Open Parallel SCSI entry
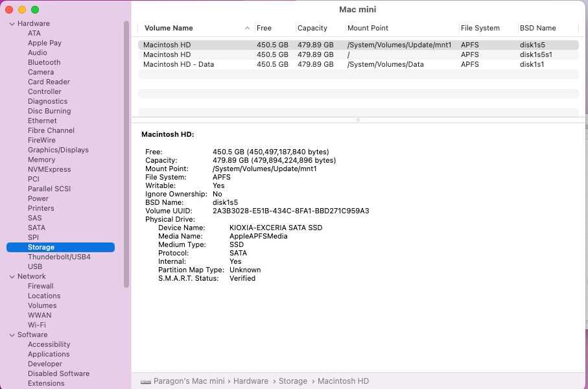Screen dimensions: 588x389 (49, 189)
